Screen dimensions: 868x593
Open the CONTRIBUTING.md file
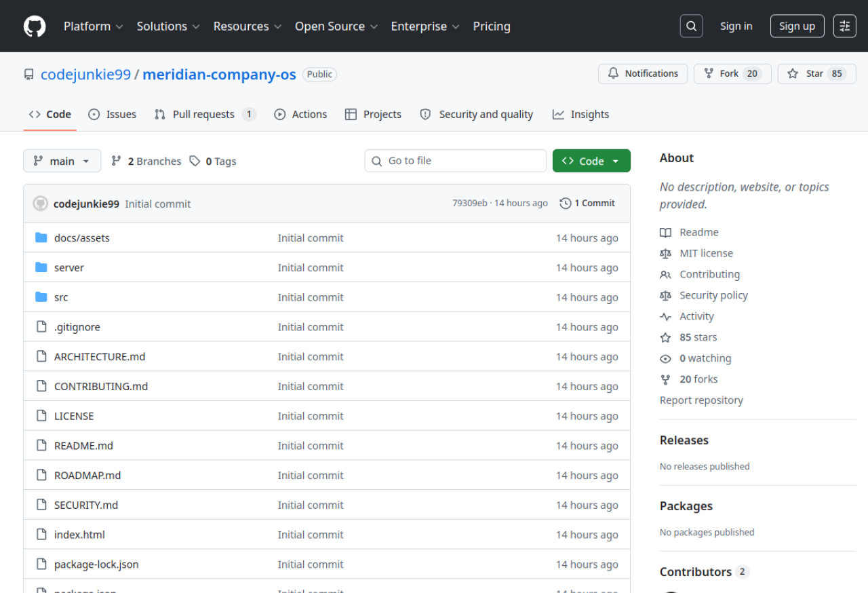tap(101, 386)
